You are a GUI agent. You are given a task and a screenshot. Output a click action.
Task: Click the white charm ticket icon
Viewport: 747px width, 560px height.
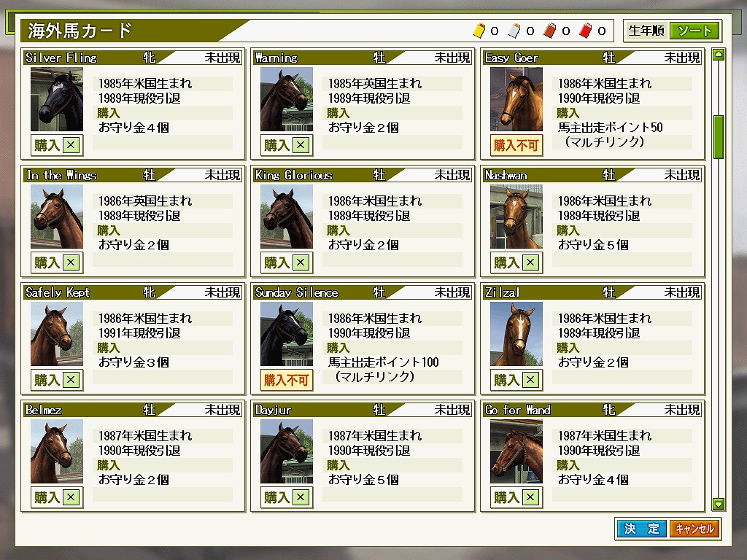point(514,31)
